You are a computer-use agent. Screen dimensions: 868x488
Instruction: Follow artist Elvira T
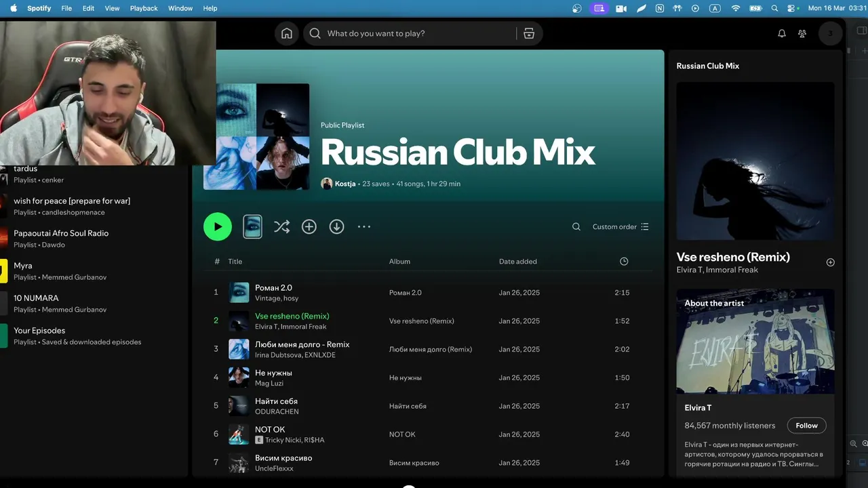(x=806, y=426)
